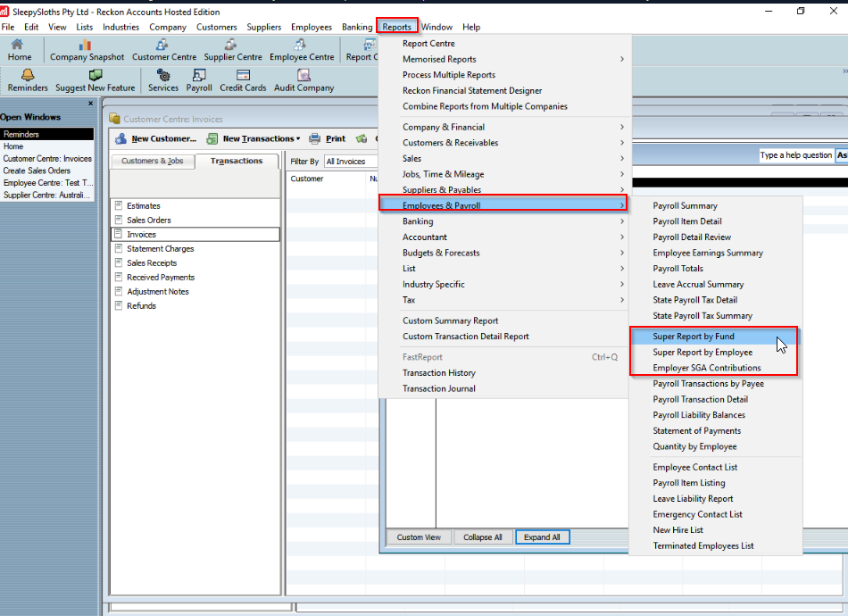Open the Home toolbar icon
This screenshot has width=848, height=616.
click(x=19, y=50)
